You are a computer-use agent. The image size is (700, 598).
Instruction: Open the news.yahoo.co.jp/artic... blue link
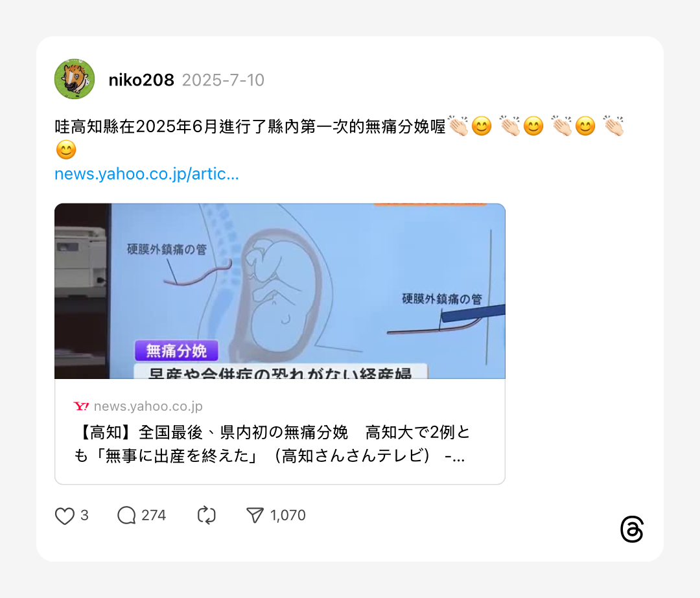(x=147, y=174)
